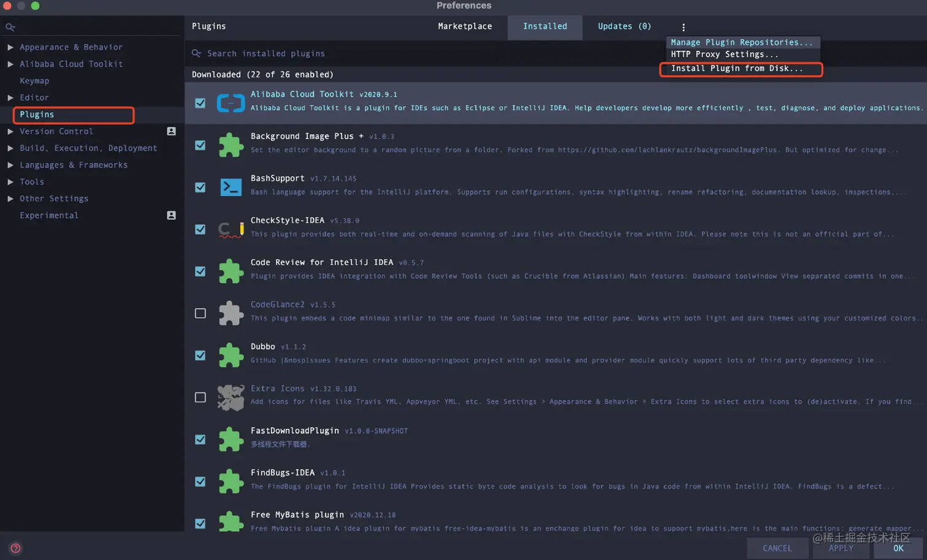
Task: Click the CheckStyle-IDEA plugin icon
Action: pyautogui.click(x=231, y=229)
